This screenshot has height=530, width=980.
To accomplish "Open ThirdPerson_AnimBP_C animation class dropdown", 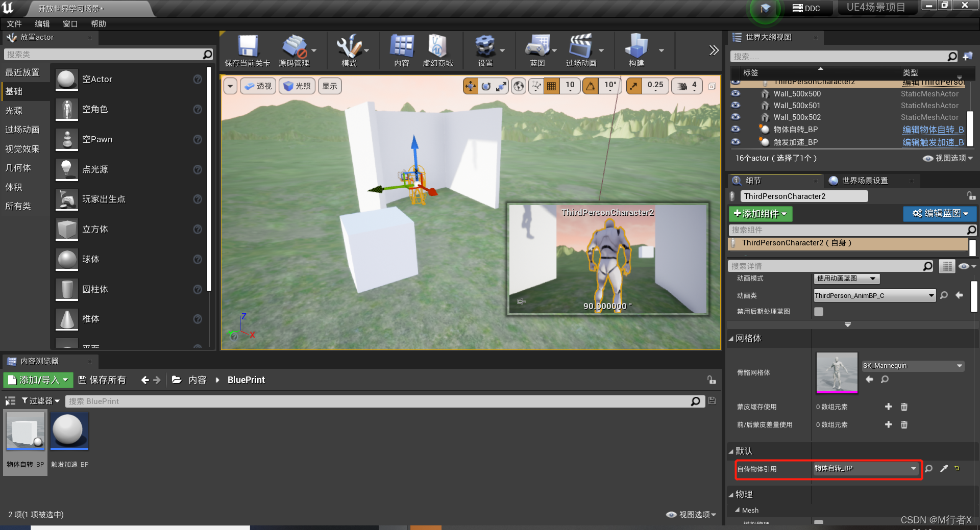I will point(874,295).
